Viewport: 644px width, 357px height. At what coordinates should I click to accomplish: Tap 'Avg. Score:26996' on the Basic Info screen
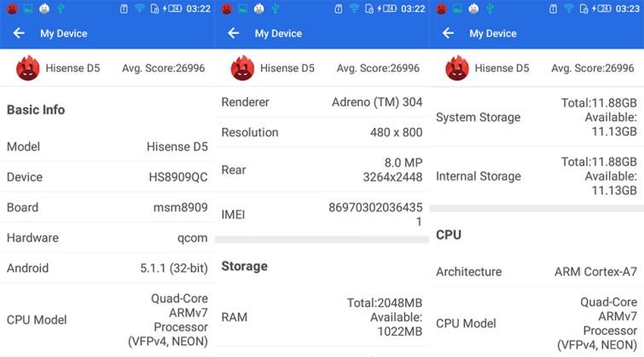coord(163,68)
